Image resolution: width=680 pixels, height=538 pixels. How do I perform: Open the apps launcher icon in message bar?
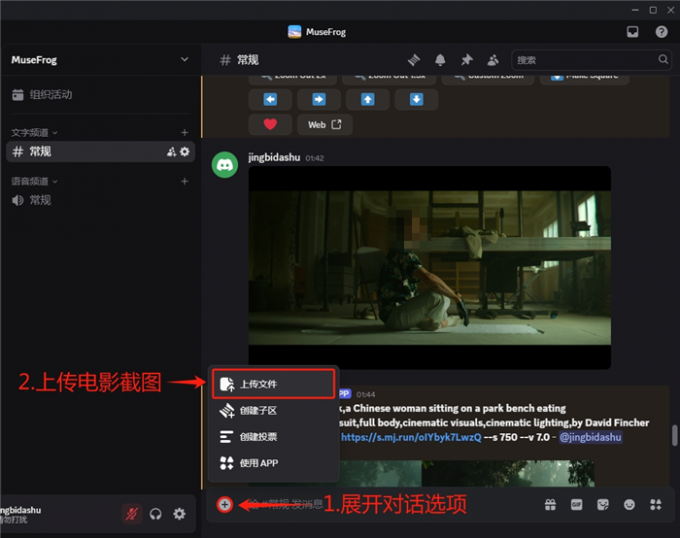point(656,505)
